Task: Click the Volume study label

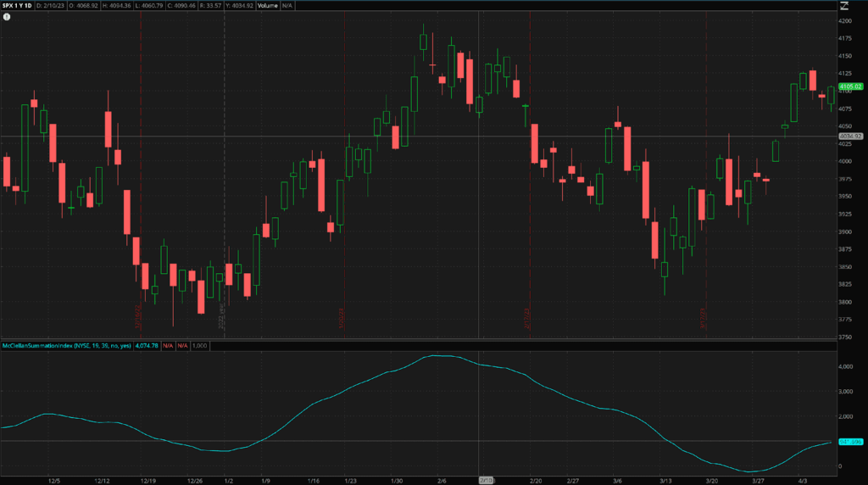Action: point(267,6)
